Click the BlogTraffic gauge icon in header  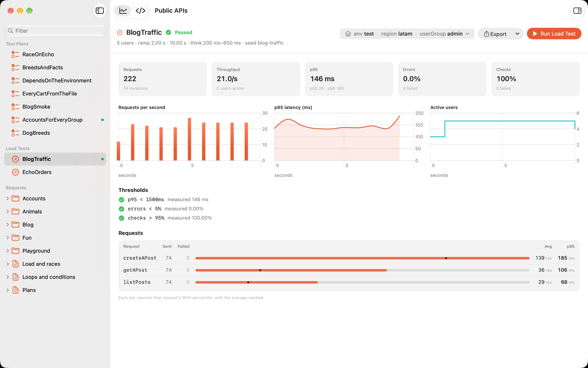click(120, 32)
